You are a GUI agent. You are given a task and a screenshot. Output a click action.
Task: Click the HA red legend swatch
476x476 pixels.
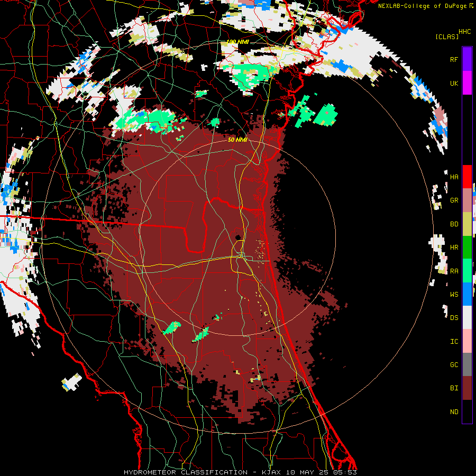(x=467, y=177)
